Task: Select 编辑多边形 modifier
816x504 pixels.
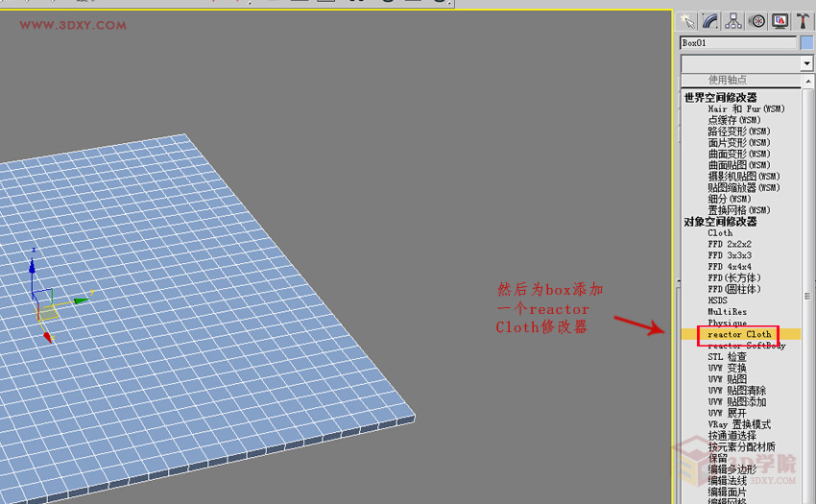Action: click(x=732, y=469)
